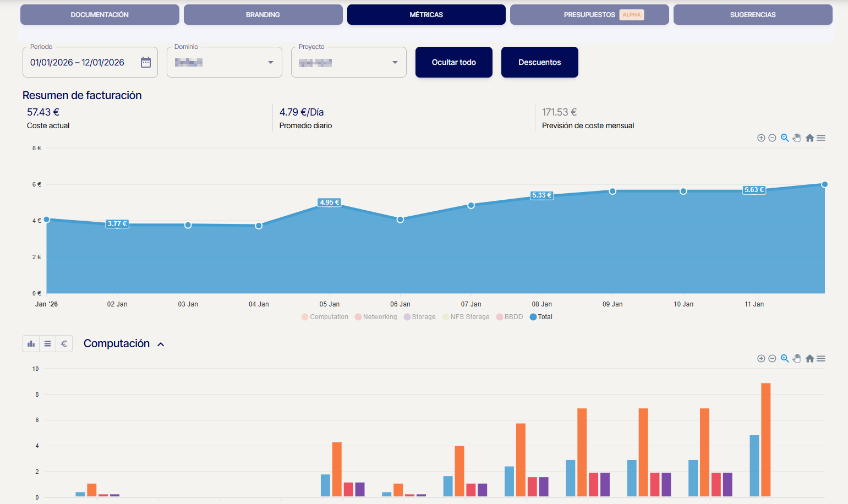848x504 pixels.
Task: Open the Proyecto dropdown
Action: pos(395,62)
